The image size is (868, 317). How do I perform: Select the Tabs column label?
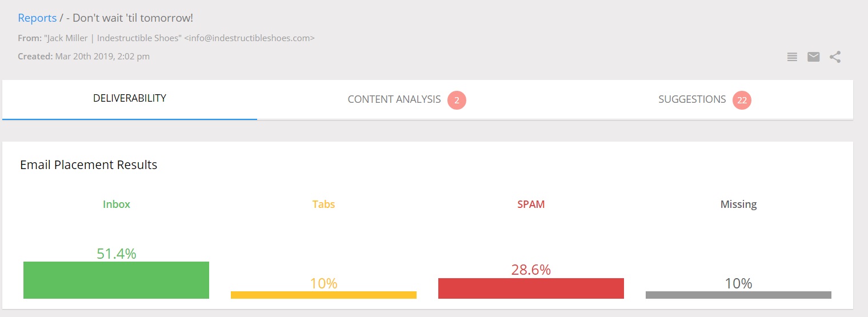coord(323,204)
